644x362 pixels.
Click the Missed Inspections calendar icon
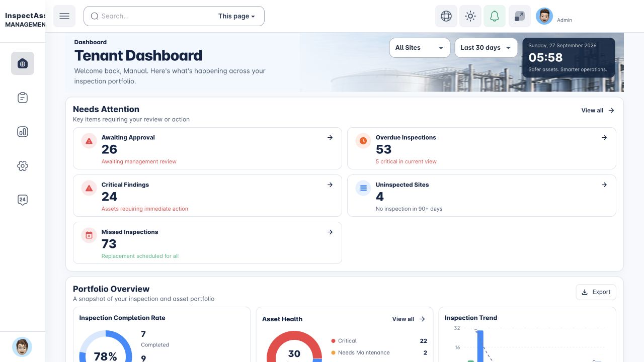pyautogui.click(x=89, y=235)
